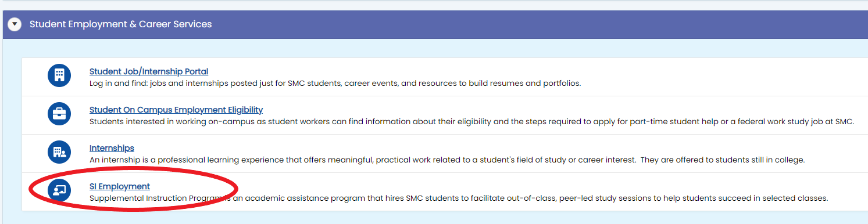Click empty area of the purple header bar
Screen dimensions: 868x224
523,24
